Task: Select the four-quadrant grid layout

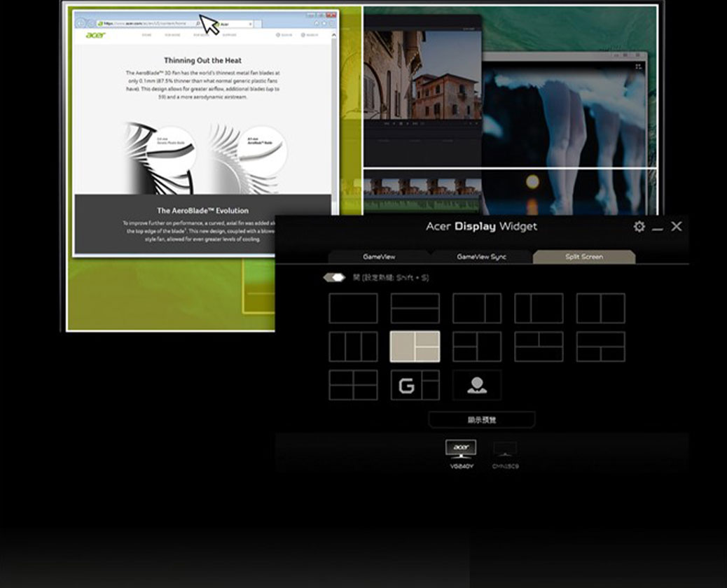Action: tap(353, 385)
